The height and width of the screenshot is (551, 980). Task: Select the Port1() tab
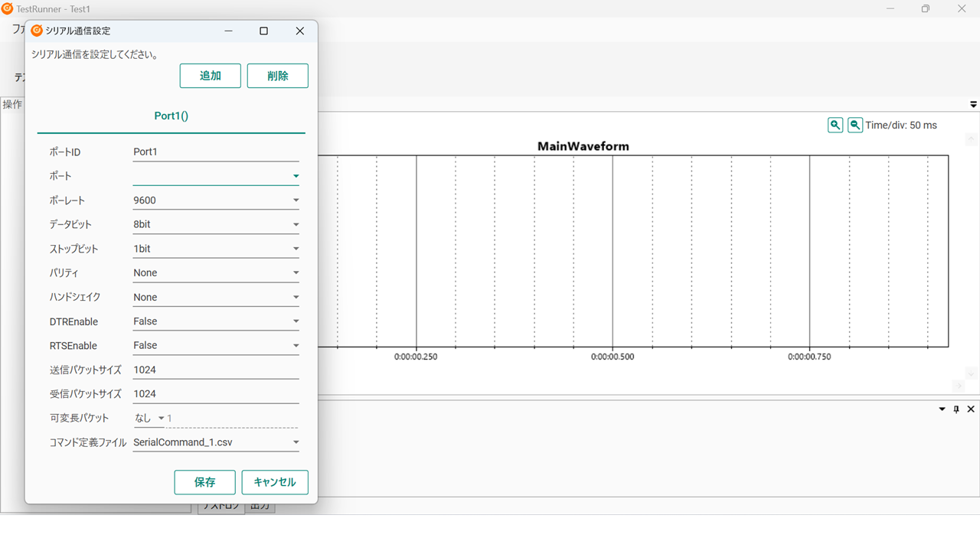(x=171, y=116)
